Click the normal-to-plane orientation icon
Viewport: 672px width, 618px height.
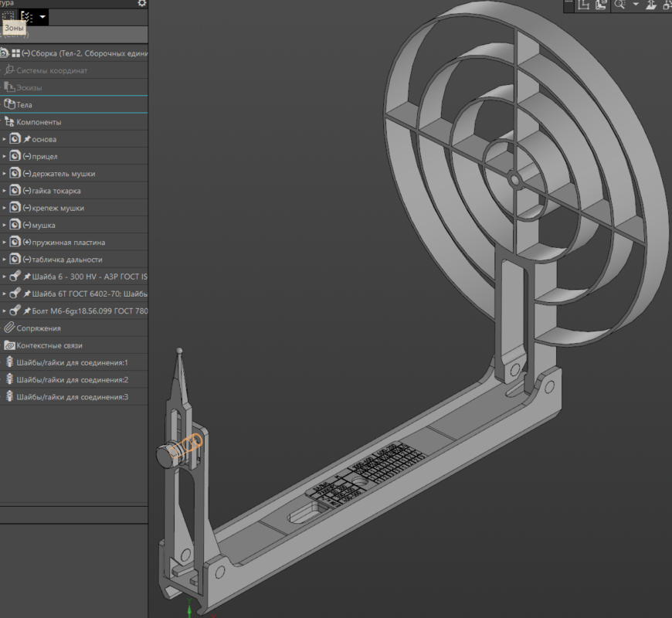[x=651, y=5]
